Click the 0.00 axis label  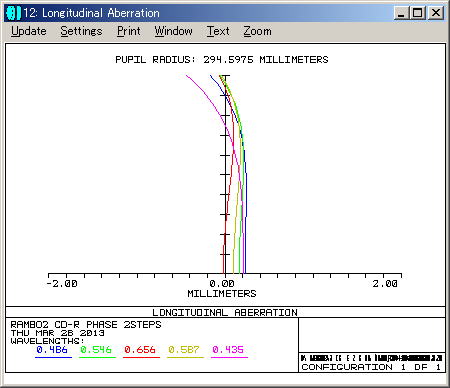pos(222,284)
